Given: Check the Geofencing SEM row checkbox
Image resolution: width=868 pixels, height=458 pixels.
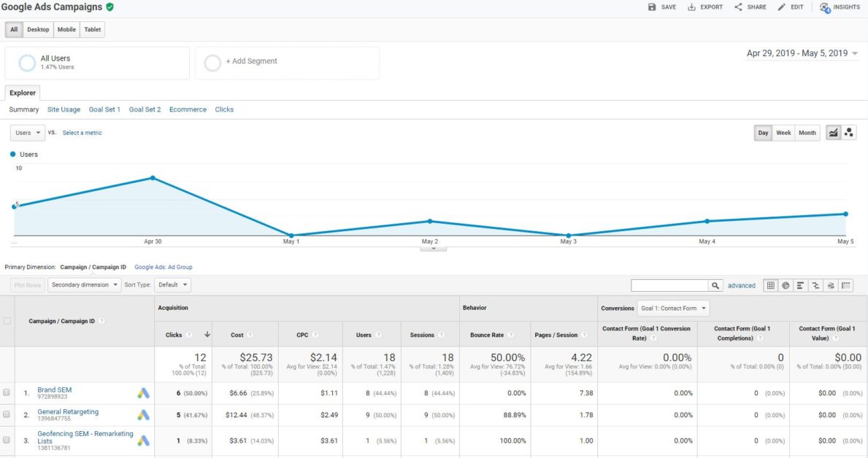Looking at the screenshot, I should [7, 440].
